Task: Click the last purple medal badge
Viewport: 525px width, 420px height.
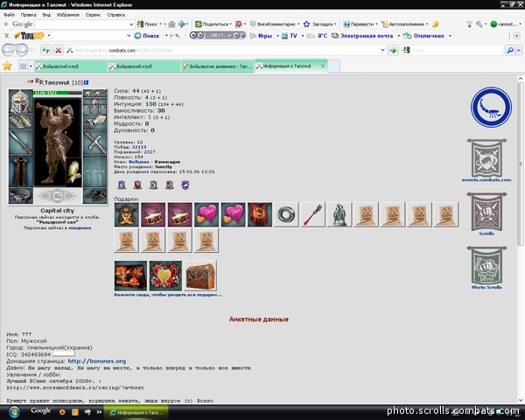Action: pyautogui.click(x=185, y=185)
